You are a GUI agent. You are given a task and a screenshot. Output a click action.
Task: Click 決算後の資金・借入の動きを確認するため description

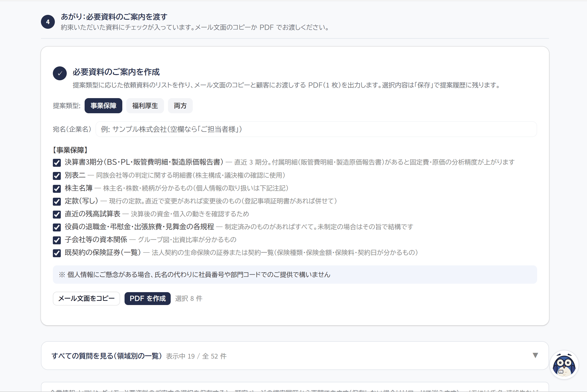190,214
